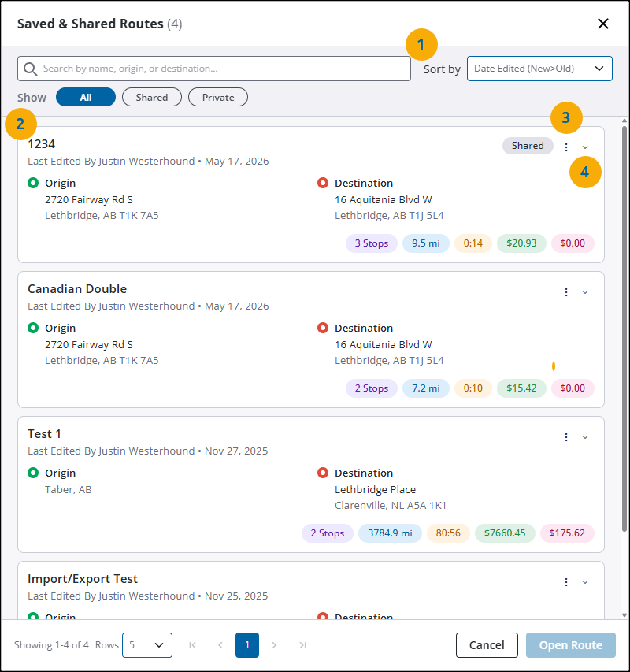Open the Rows per page dropdown

(x=147, y=645)
